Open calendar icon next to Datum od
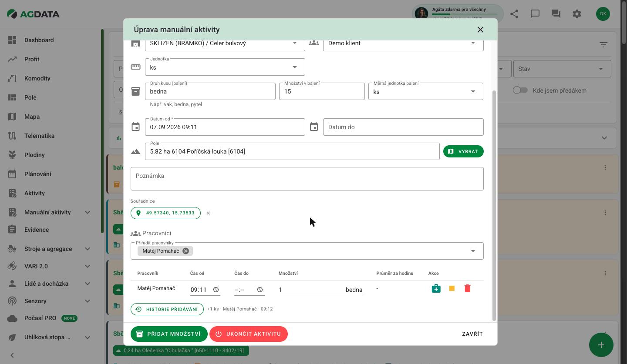The width and height of the screenshot is (627, 364). pos(135,127)
